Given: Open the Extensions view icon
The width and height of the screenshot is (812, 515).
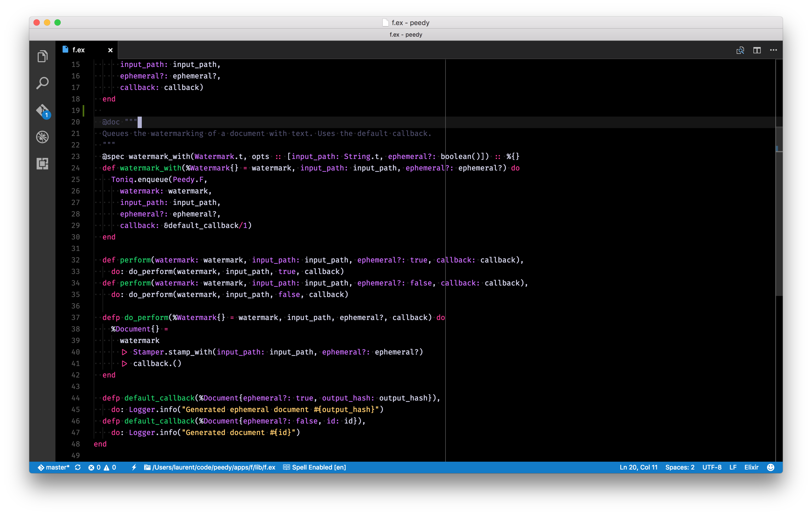Looking at the screenshot, I should coord(42,164).
